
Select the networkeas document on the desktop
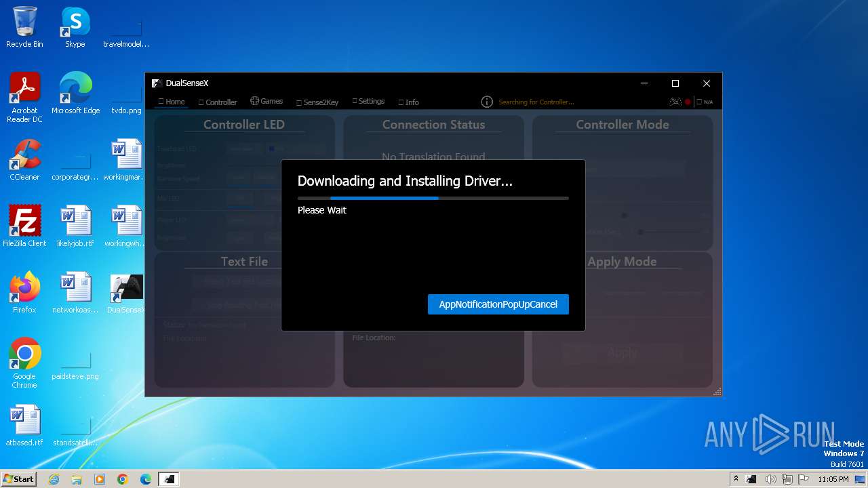(x=75, y=293)
